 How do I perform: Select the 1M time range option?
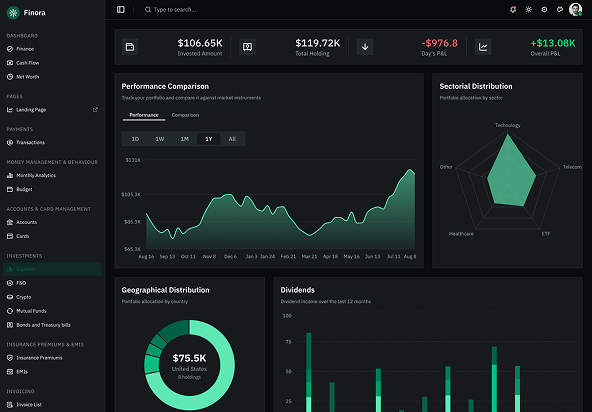[184, 139]
